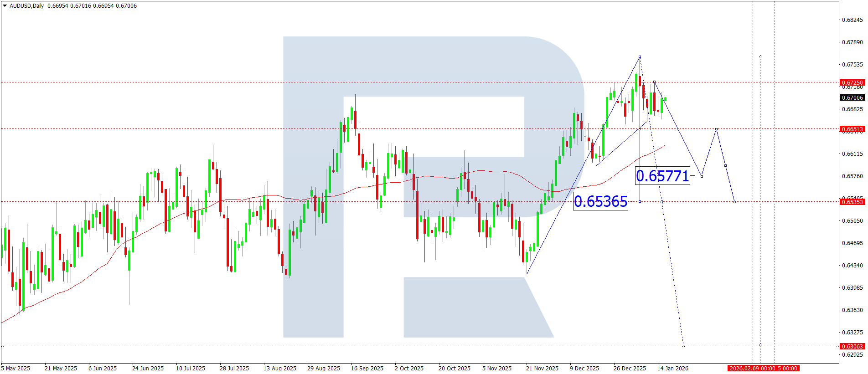
Task: Click the 24 Jun 2025 date label
Action: pyautogui.click(x=148, y=369)
